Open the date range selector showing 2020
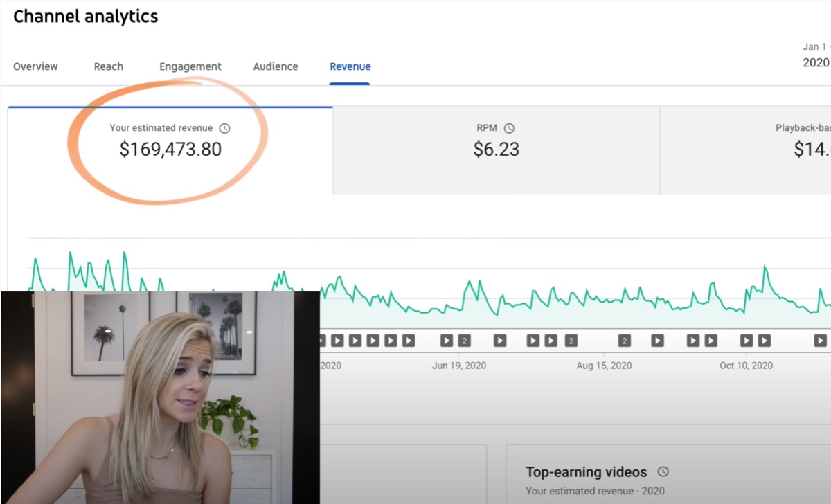Screen dimensions: 831x504 pos(815,55)
